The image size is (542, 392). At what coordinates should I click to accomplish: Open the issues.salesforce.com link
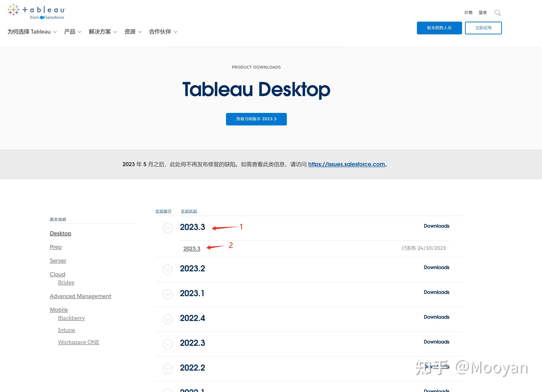point(346,164)
